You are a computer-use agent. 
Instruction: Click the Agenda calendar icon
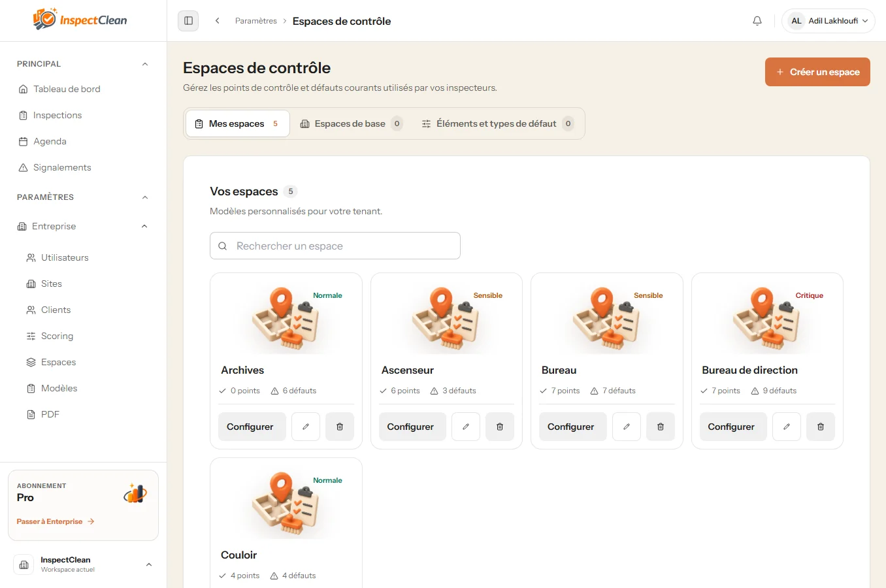(24, 141)
